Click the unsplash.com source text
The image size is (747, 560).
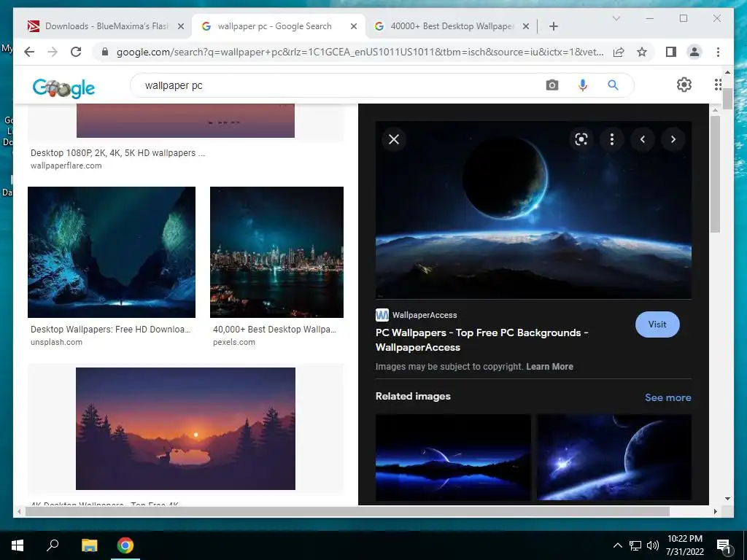[x=56, y=342]
